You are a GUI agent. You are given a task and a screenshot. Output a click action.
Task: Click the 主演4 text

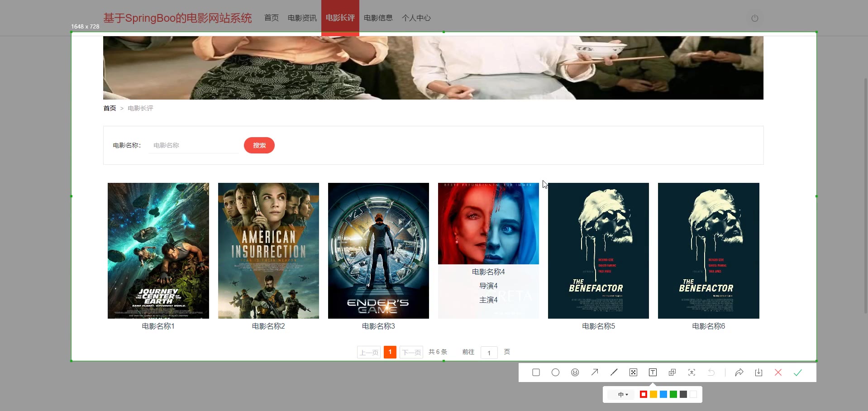[x=488, y=300]
